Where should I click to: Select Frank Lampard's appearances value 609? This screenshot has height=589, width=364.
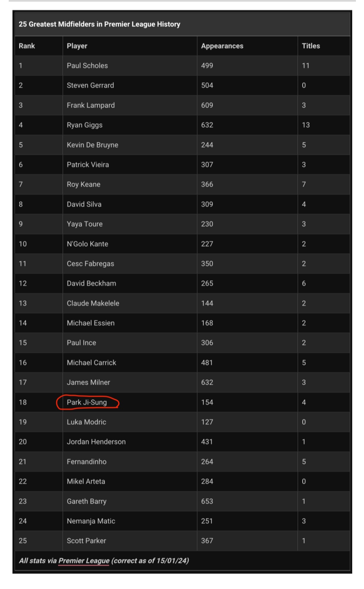click(207, 105)
